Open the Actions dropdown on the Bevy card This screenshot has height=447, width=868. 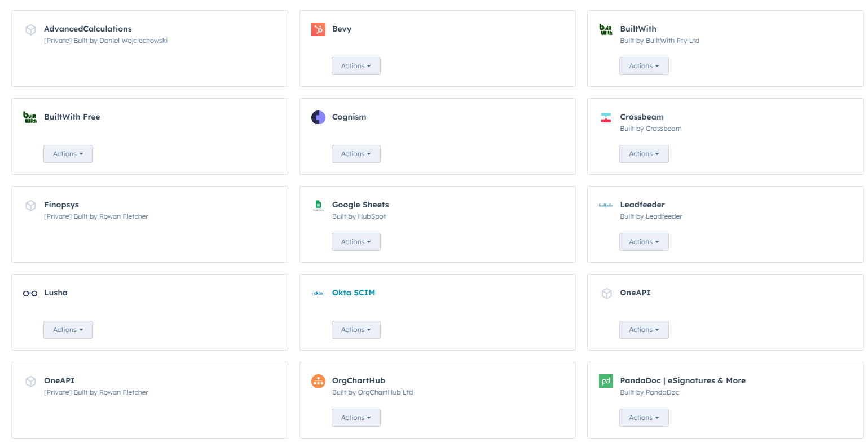(356, 66)
